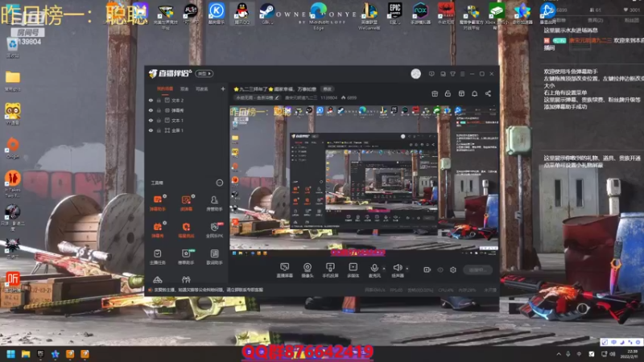Toggle visibility of the 文本 2 source

point(151,100)
